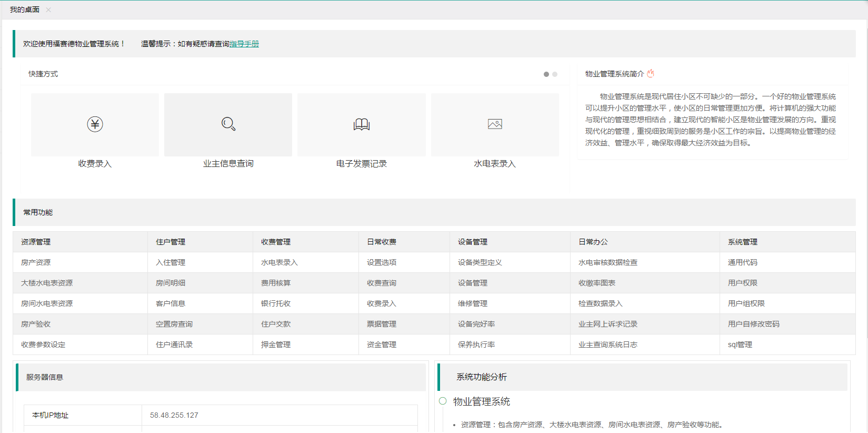Open 检查数据录入

coord(601,303)
